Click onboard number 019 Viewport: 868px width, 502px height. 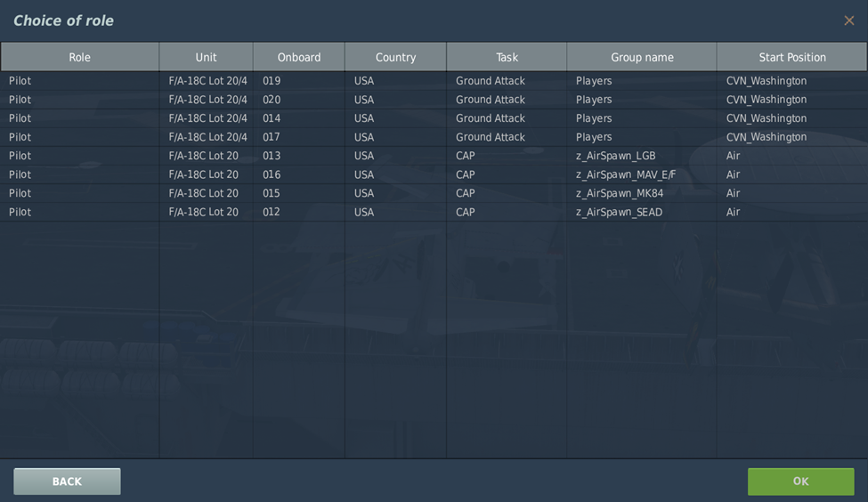[x=272, y=81]
